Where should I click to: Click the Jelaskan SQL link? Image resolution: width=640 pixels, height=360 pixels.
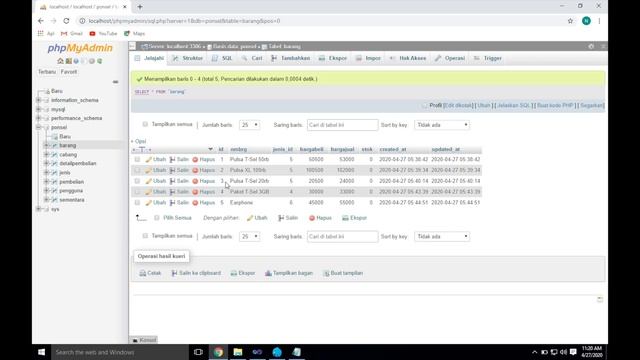(x=513, y=105)
